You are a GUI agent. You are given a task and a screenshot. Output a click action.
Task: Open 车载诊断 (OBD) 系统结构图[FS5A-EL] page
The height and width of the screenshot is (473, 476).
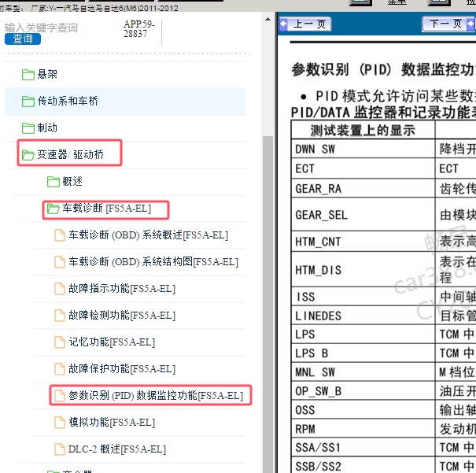tap(153, 262)
